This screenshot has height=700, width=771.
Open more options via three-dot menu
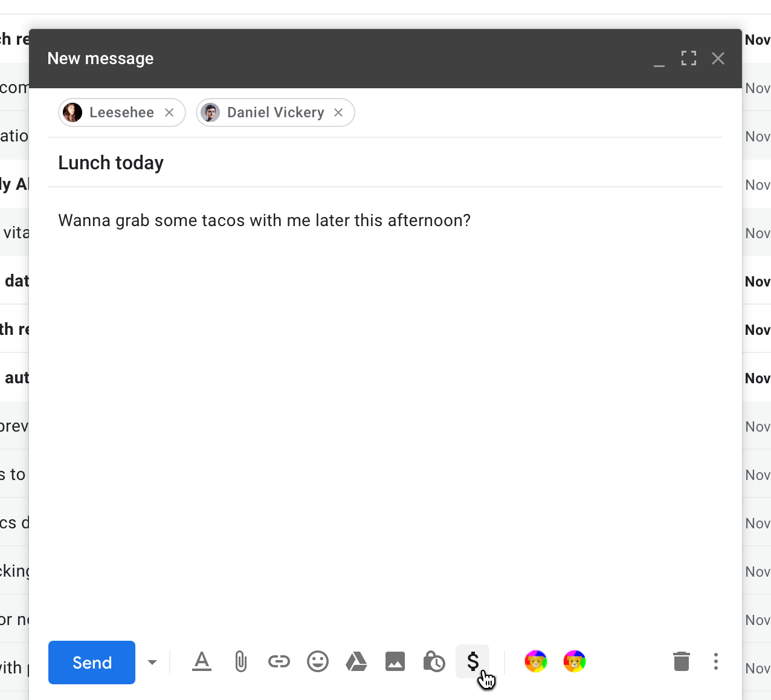click(715, 662)
